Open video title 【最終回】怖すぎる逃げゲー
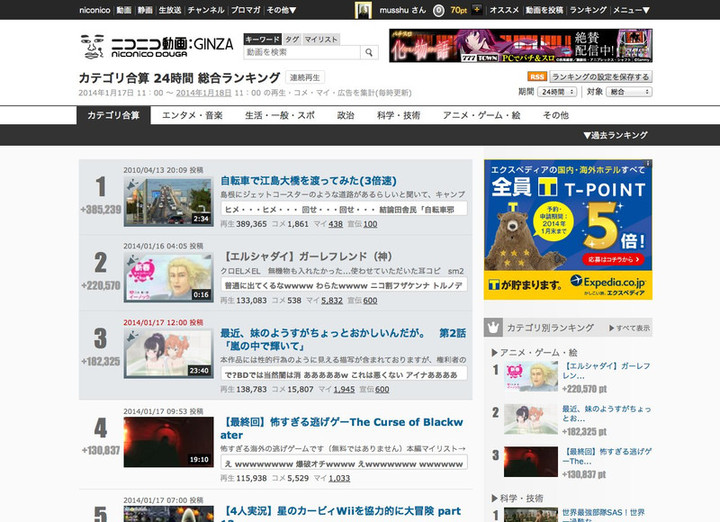Viewport: 720px width, 522px height. tap(342, 428)
